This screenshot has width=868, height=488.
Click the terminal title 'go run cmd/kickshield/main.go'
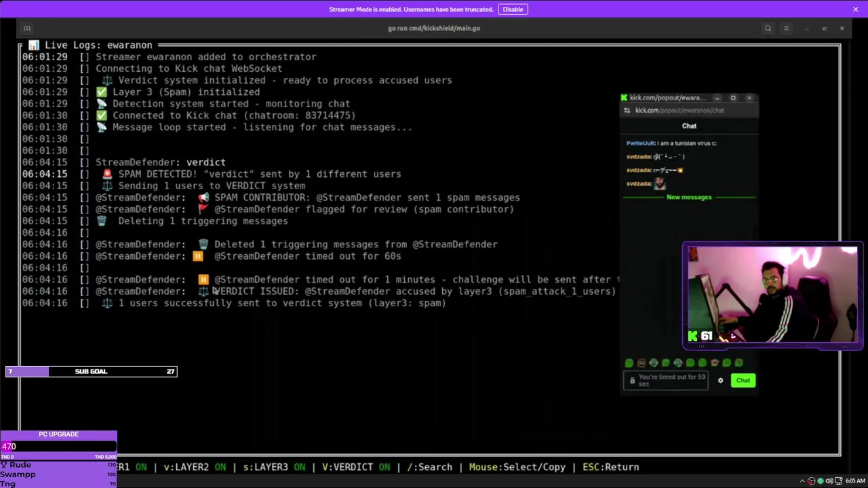[x=434, y=28]
